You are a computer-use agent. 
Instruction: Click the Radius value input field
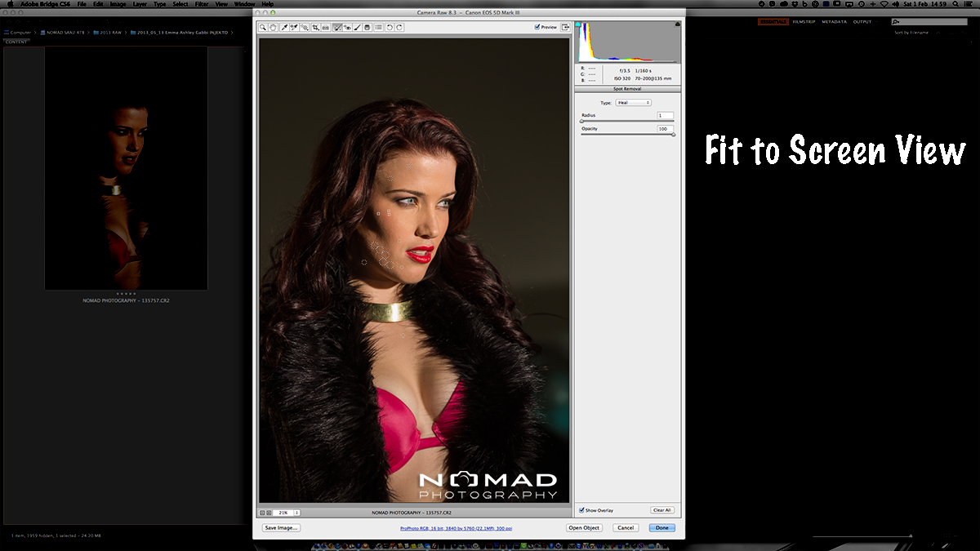click(x=665, y=116)
